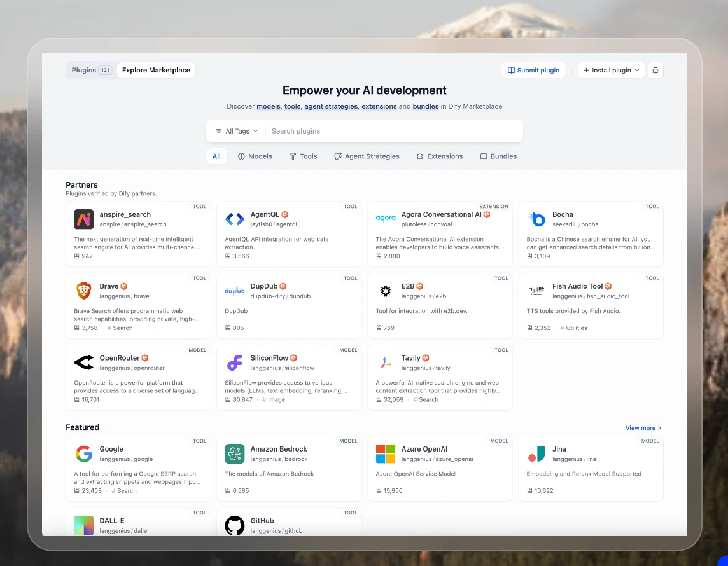Open the Amazon Bedrock icon
This screenshot has height=566, width=728.
coord(234,453)
